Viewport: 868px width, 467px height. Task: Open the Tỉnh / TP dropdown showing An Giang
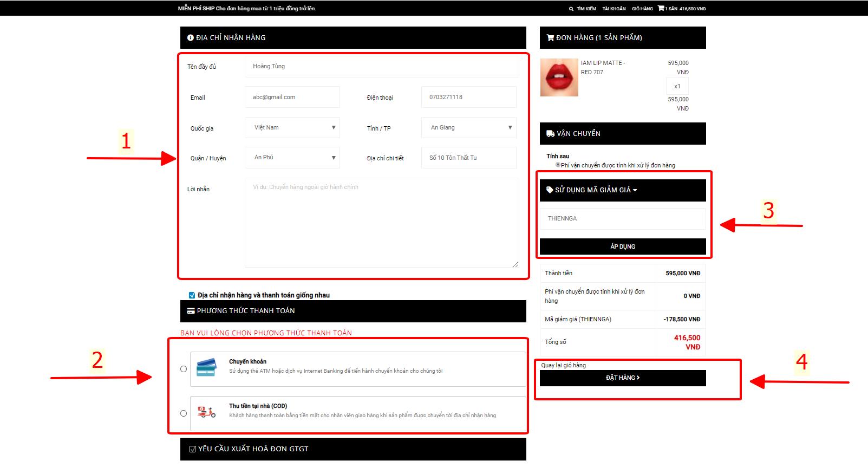coord(468,128)
